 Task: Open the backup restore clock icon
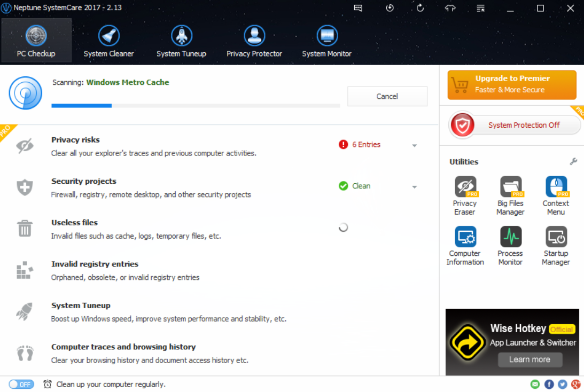[390, 8]
